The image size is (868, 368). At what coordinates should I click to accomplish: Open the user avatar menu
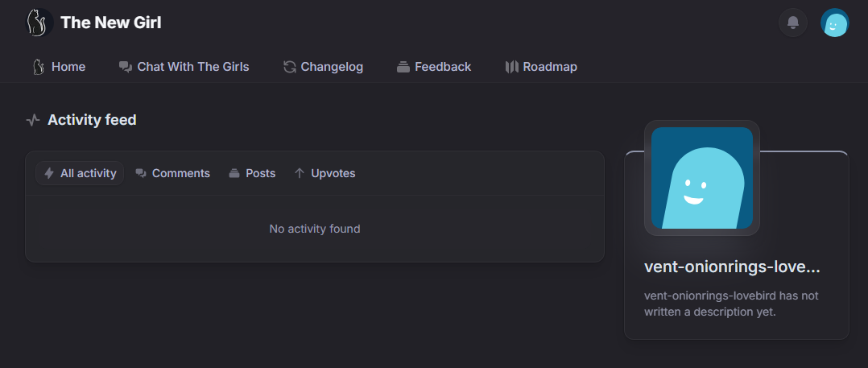coord(835,23)
